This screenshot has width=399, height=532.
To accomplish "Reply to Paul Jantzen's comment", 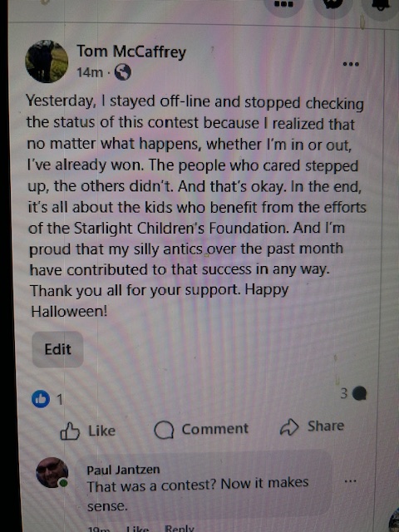I will point(180,529).
